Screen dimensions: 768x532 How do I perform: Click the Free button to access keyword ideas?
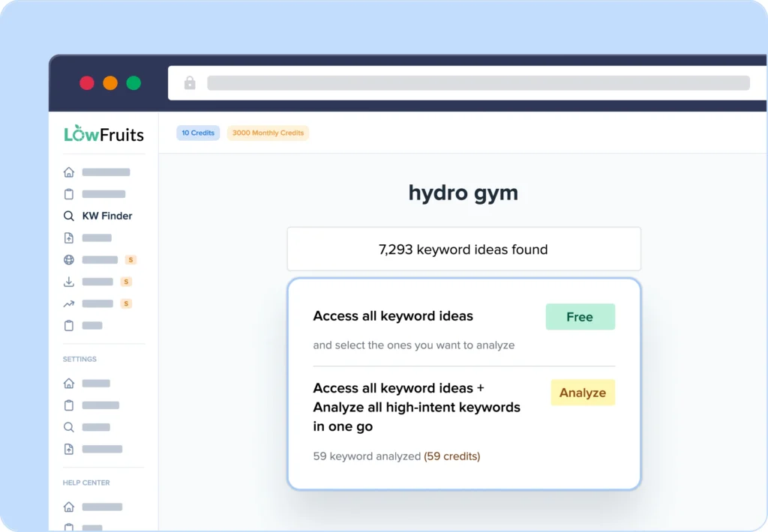point(580,316)
